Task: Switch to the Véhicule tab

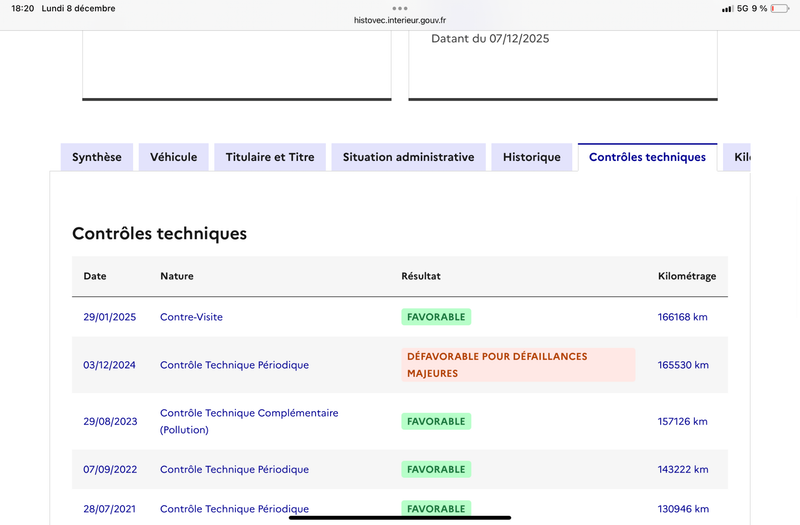Action: pyautogui.click(x=174, y=157)
